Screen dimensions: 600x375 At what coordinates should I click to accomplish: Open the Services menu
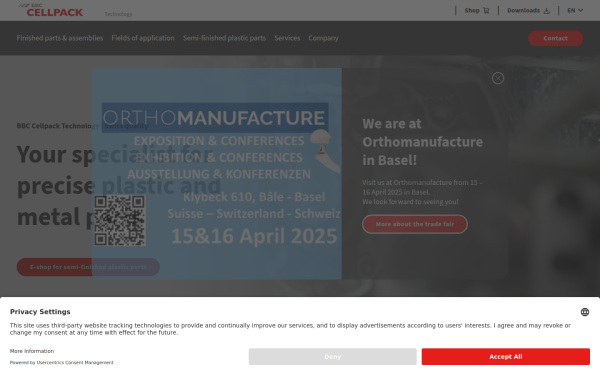coord(287,38)
